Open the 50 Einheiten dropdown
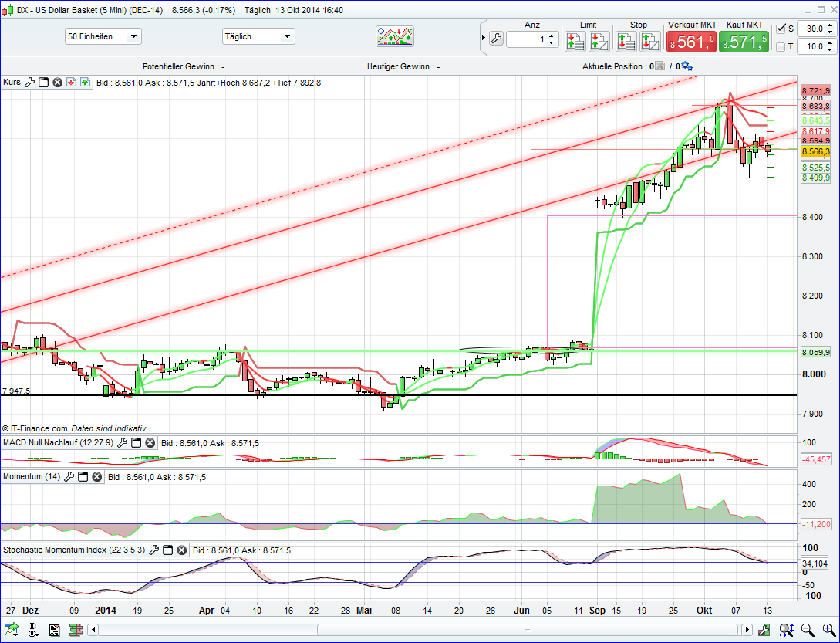Image resolution: width=840 pixels, height=643 pixels. click(103, 36)
